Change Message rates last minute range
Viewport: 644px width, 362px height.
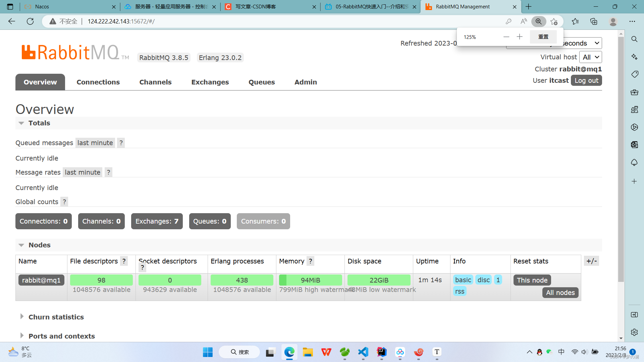83,173
